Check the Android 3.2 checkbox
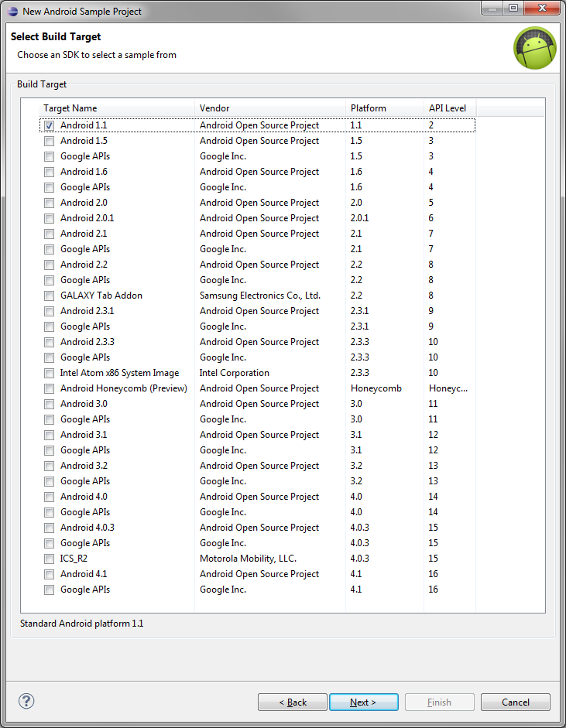The width and height of the screenshot is (566, 728). (x=50, y=466)
